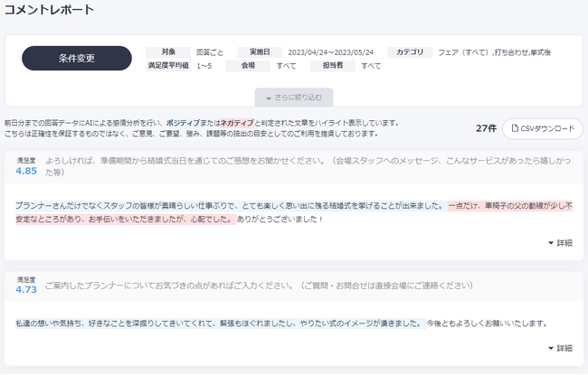Expand 詳細 for the 4.73 rated comment
588x375 pixels.
[560, 348]
